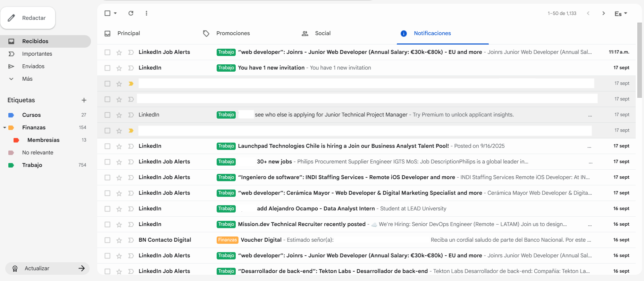This screenshot has width=644, height=281.
Task: Go to the next page of emails
Action: pos(603,13)
